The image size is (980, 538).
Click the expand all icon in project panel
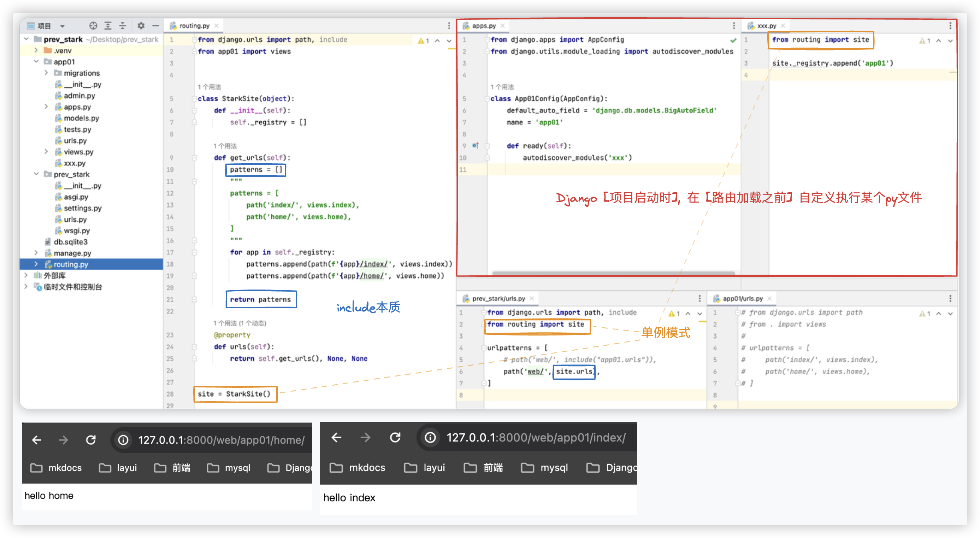pos(108,25)
